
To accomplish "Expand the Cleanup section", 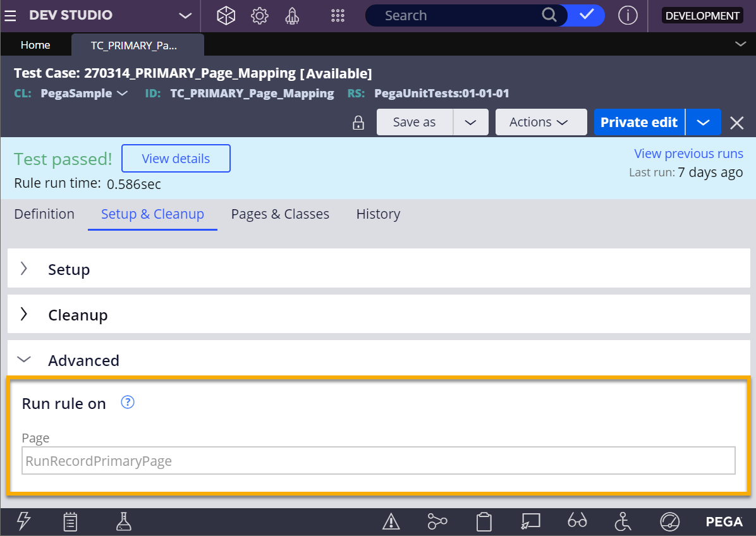I will point(24,315).
